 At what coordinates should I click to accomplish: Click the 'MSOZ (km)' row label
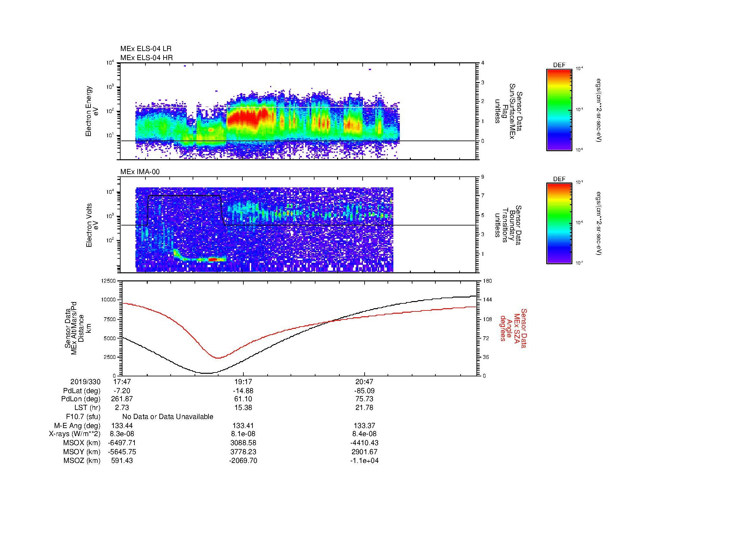pyautogui.click(x=82, y=461)
